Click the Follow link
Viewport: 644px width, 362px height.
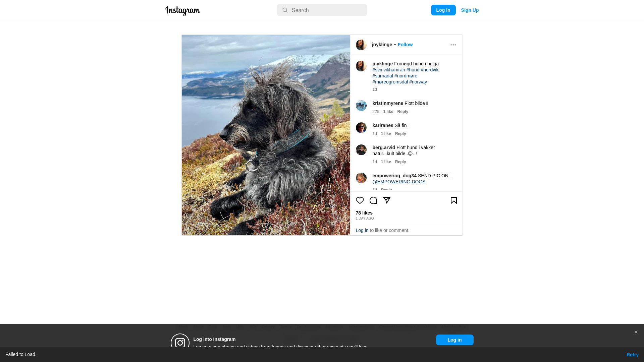click(405, 45)
